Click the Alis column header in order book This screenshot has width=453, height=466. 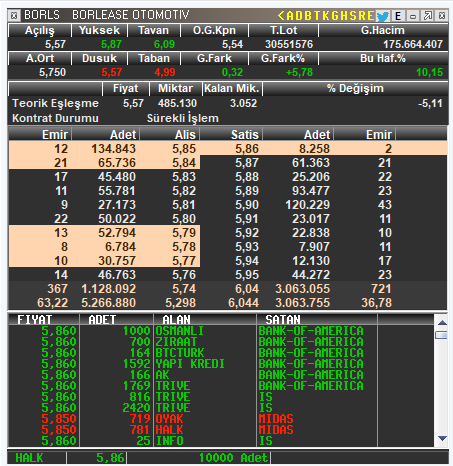pyautogui.click(x=170, y=135)
